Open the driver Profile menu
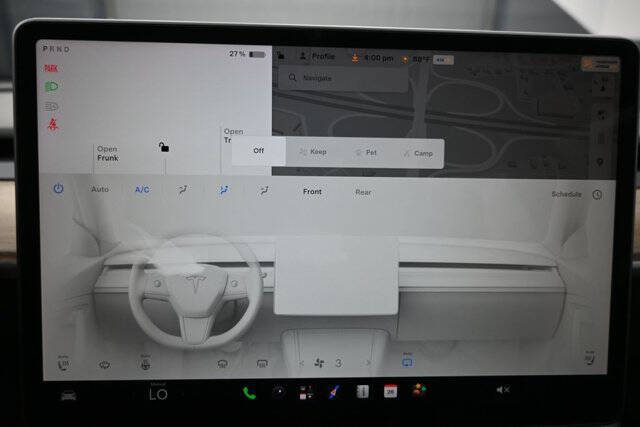The height and width of the screenshot is (427, 640). 317,56
